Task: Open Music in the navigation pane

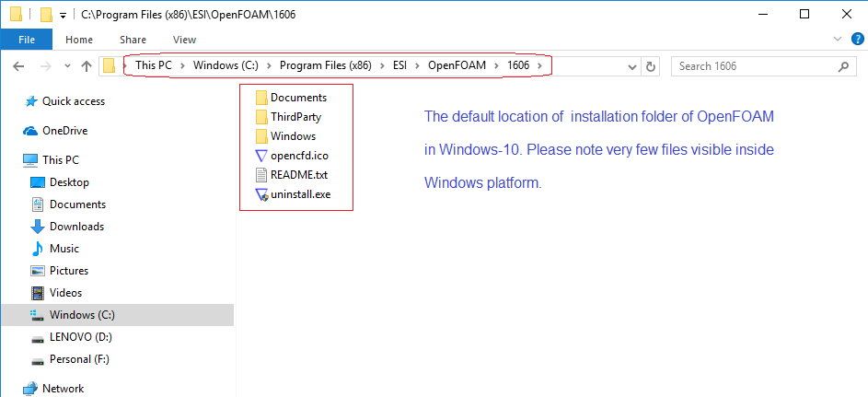Action: point(64,249)
